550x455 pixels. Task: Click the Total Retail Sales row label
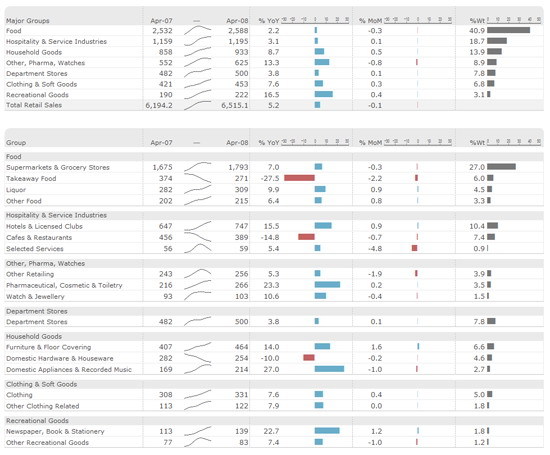(x=34, y=105)
